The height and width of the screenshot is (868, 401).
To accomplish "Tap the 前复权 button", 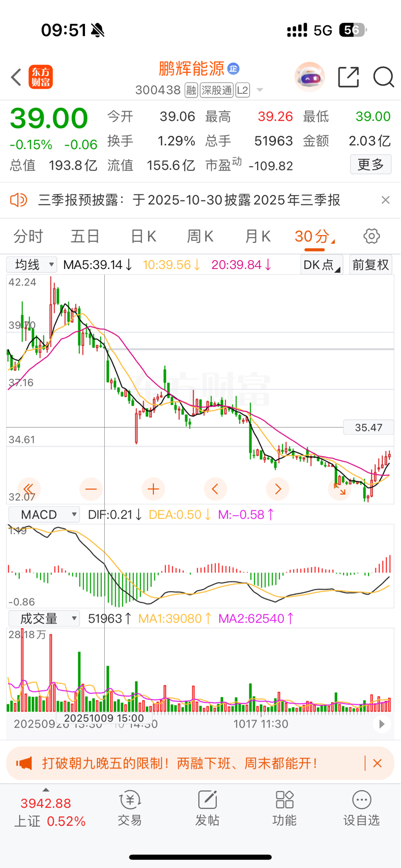I will click(371, 265).
